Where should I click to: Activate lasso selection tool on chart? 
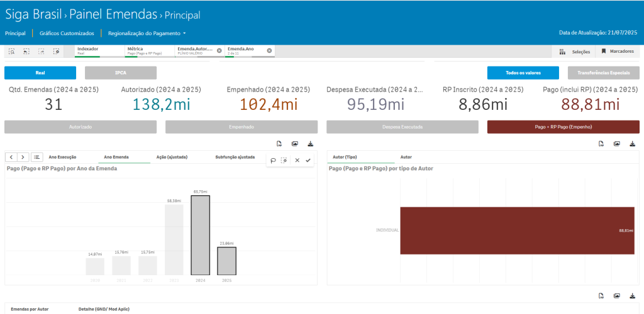[x=274, y=160]
